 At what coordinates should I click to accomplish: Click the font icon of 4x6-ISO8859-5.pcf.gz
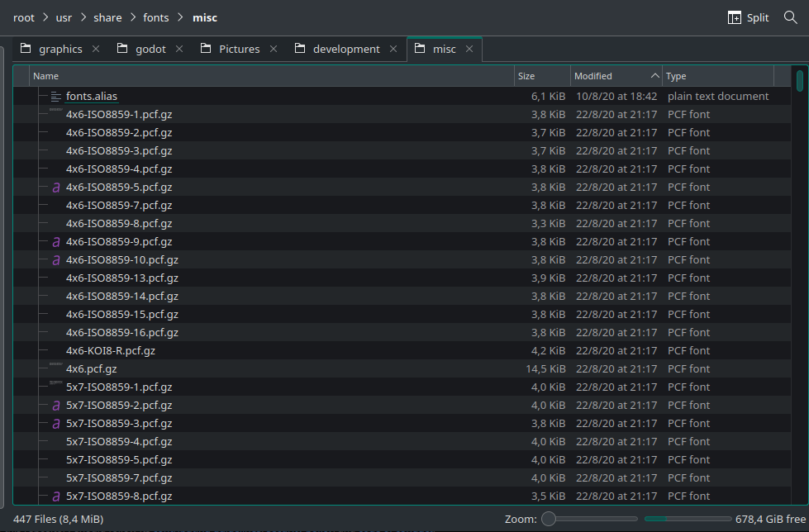[x=55, y=188]
